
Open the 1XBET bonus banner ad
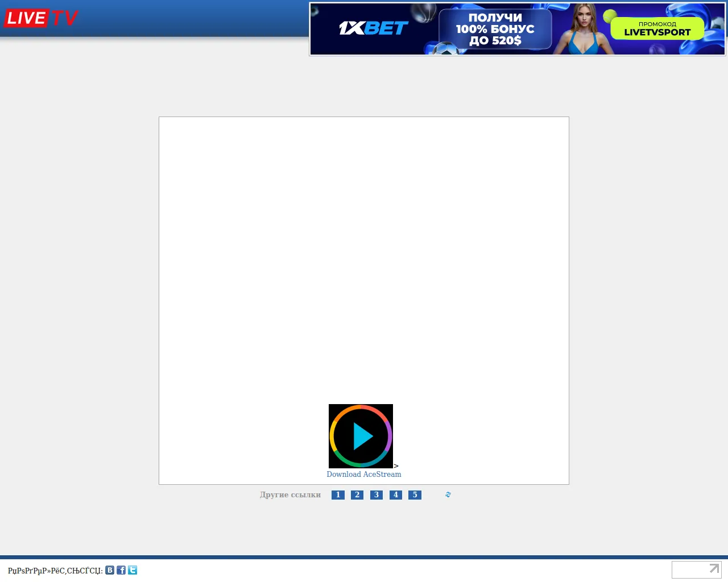click(x=518, y=29)
